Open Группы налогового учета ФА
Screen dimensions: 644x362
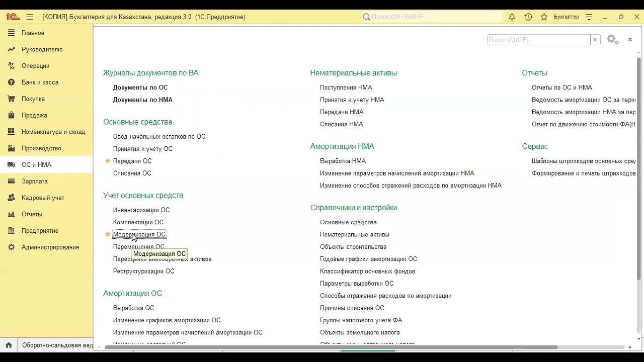click(x=361, y=320)
